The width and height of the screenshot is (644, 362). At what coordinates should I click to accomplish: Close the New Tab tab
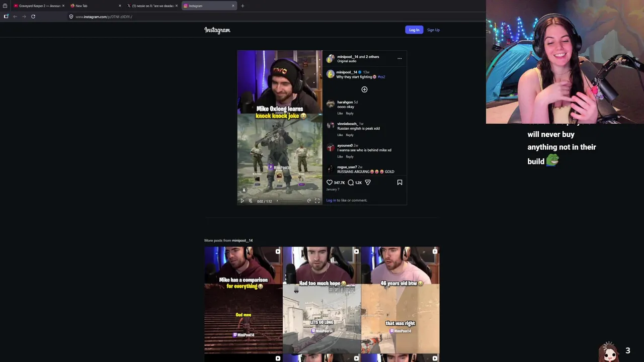pos(120,6)
